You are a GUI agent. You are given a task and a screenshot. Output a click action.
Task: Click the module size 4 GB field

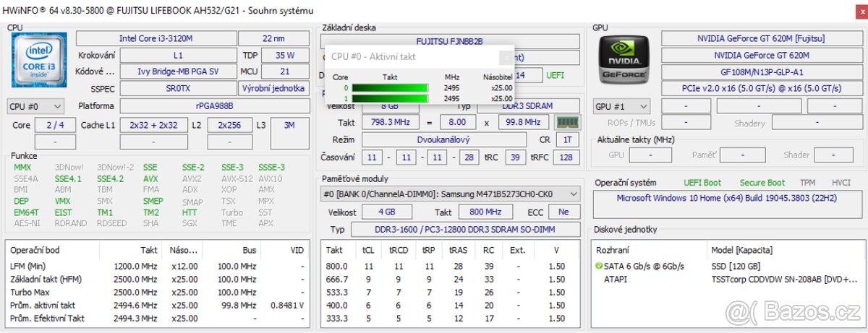click(x=387, y=212)
